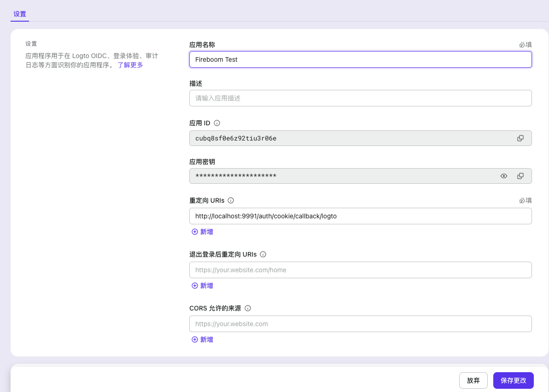The width and height of the screenshot is (549, 392).
Task: Click info icon next to CORS 允许的来源
Action: tap(248, 308)
